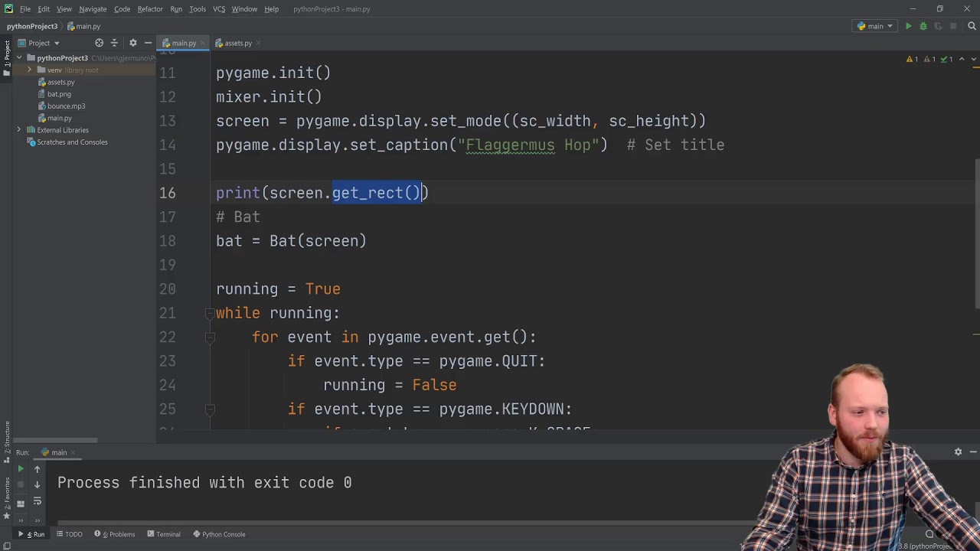The width and height of the screenshot is (980, 551).
Task: Select Scratches and Consoles item
Action: click(x=72, y=142)
